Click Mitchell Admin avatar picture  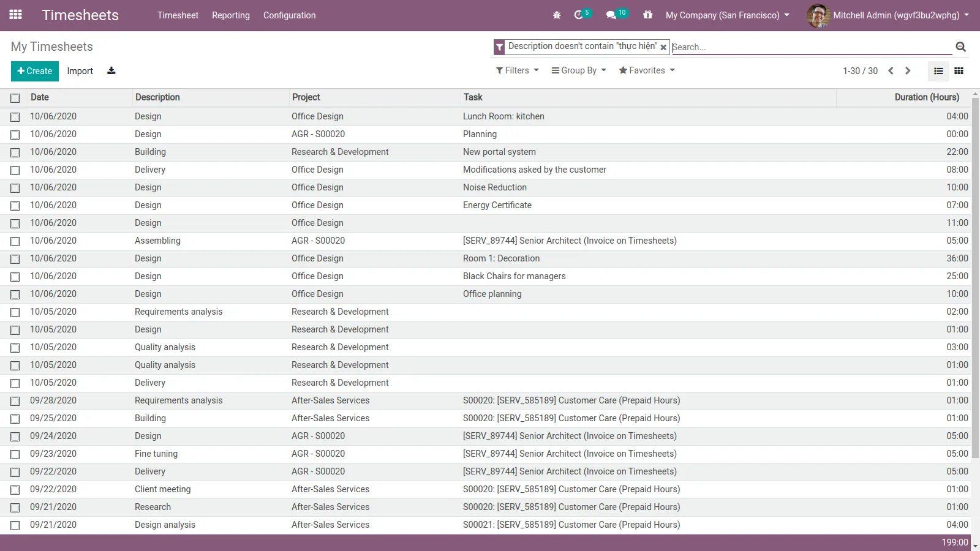point(818,15)
